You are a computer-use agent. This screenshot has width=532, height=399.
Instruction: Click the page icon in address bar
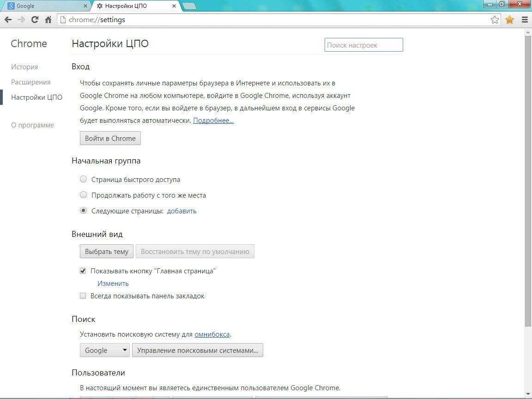tap(63, 20)
